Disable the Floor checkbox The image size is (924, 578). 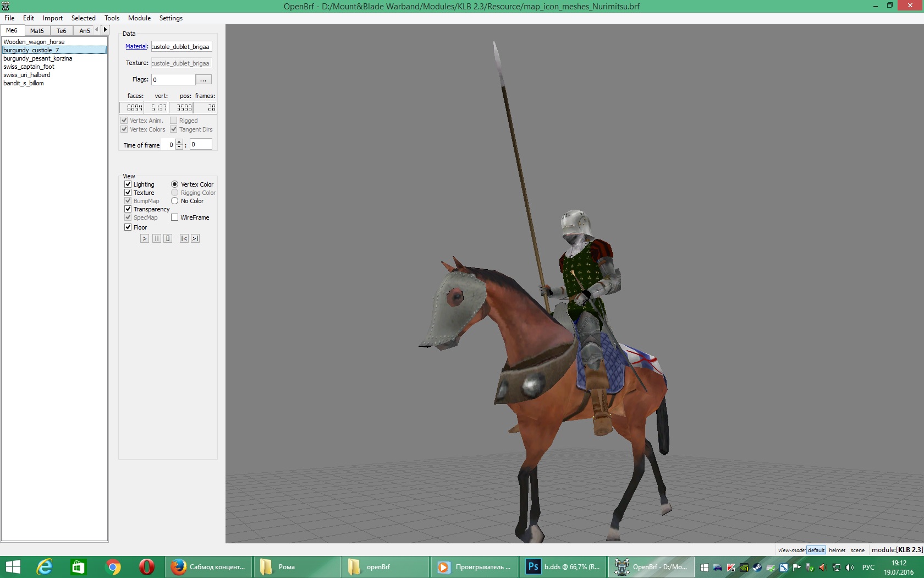pyautogui.click(x=128, y=227)
